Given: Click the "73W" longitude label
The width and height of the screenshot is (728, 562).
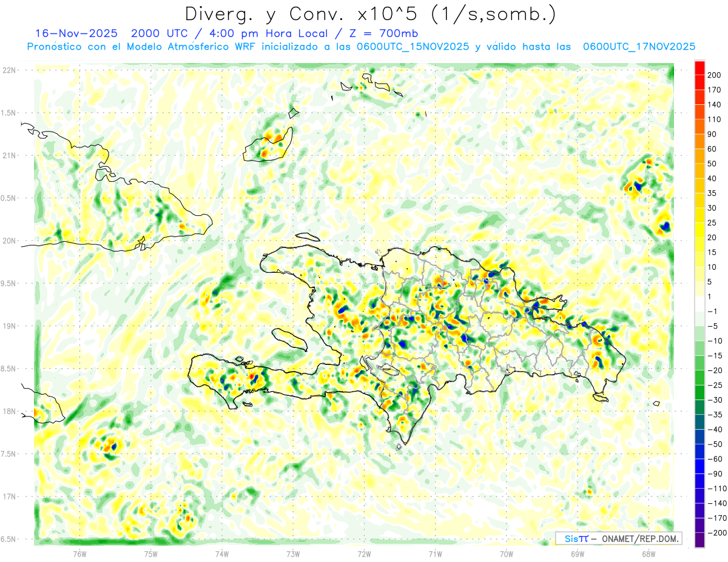Looking at the screenshot, I should (x=293, y=554).
